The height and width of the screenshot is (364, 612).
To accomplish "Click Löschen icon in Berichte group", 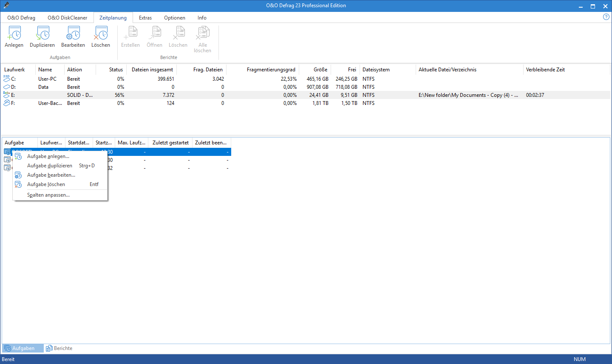I will pos(178,34).
